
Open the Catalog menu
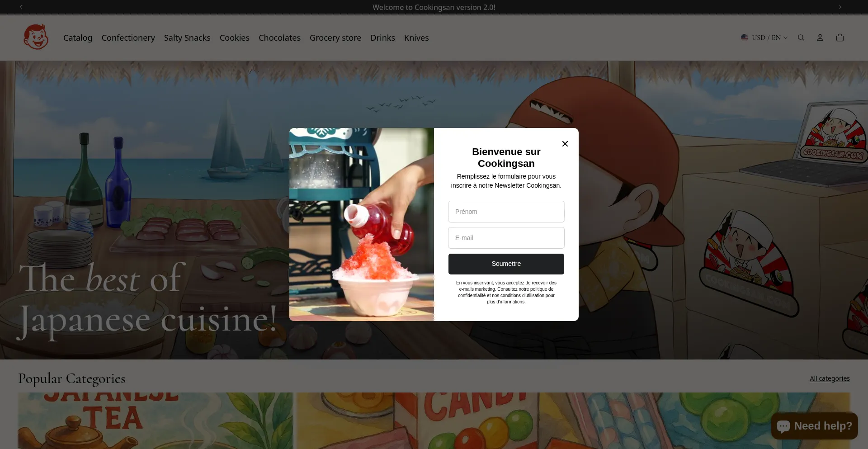coord(78,38)
